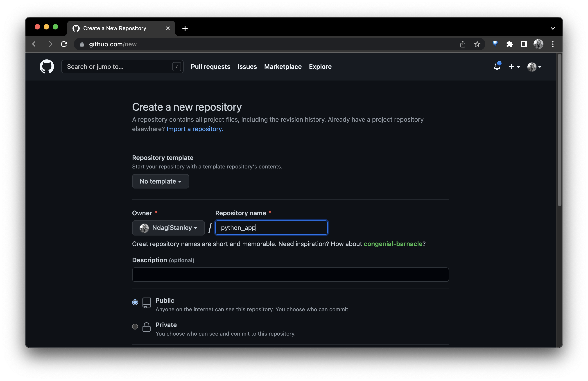The image size is (588, 381).
Task: Reload the current page
Action: click(x=64, y=44)
